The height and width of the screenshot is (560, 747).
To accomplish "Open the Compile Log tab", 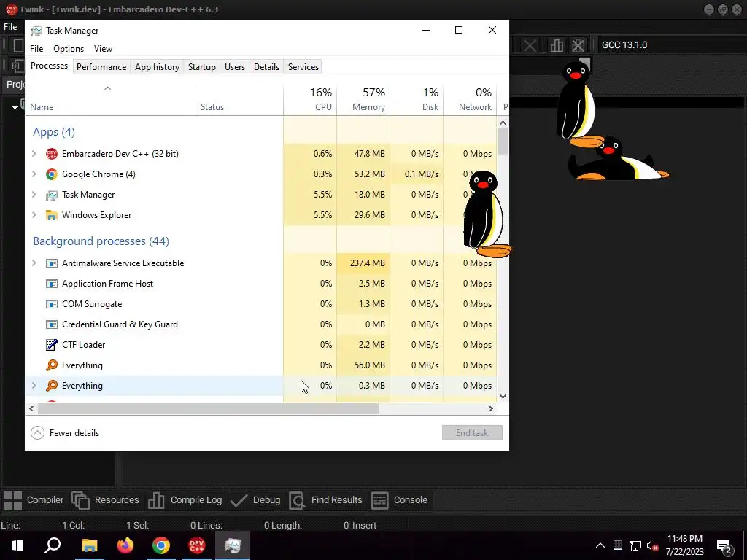I will (185, 500).
